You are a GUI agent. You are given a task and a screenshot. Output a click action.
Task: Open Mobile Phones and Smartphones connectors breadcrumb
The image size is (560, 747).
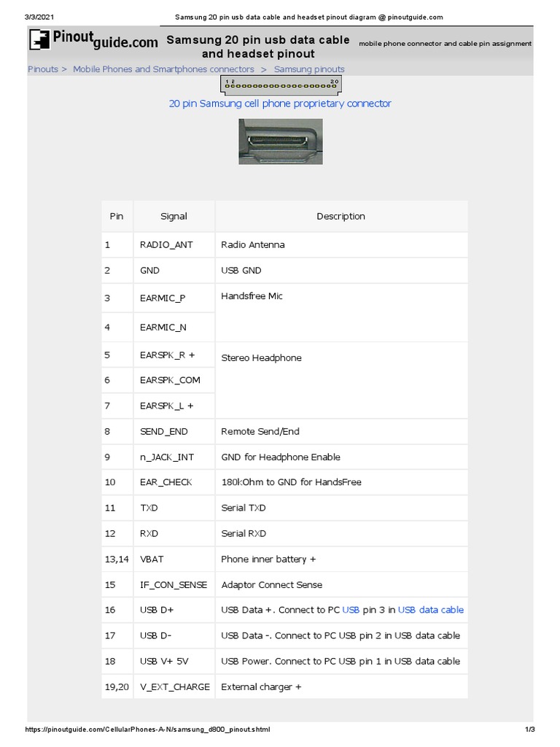click(163, 69)
